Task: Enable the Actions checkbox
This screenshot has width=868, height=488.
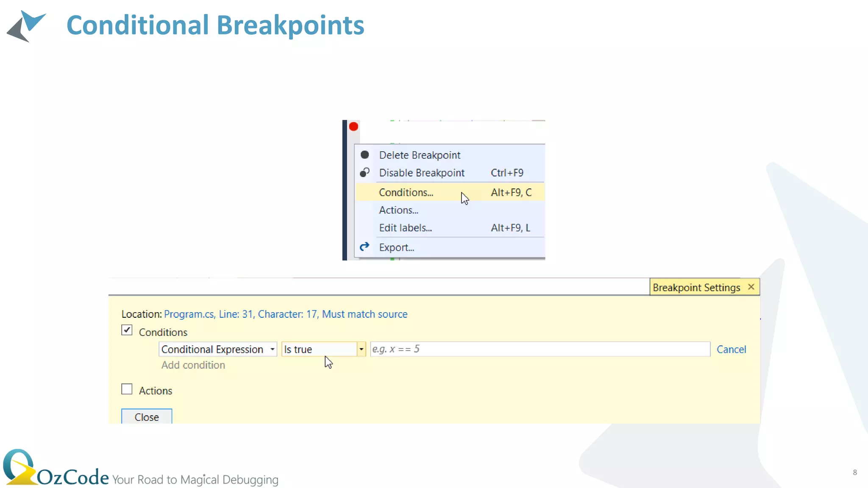Action: pyautogui.click(x=127, y=389)
